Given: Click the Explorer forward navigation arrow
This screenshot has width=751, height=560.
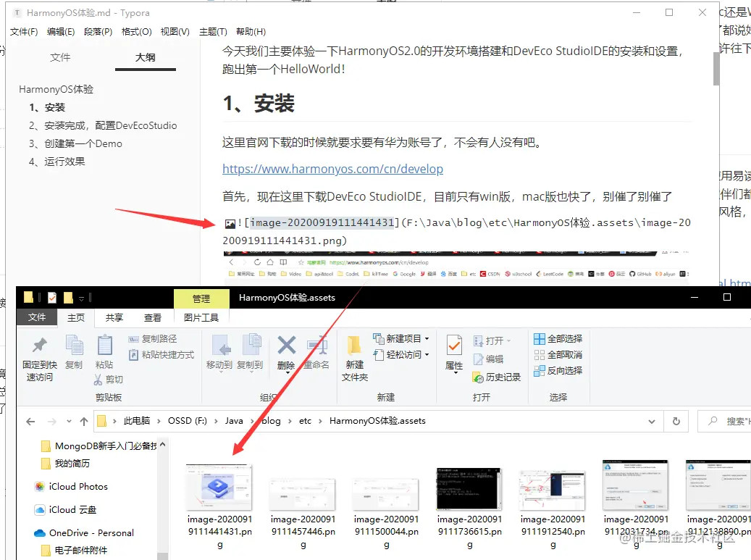Looking at the screenshot, I should 51,422.
